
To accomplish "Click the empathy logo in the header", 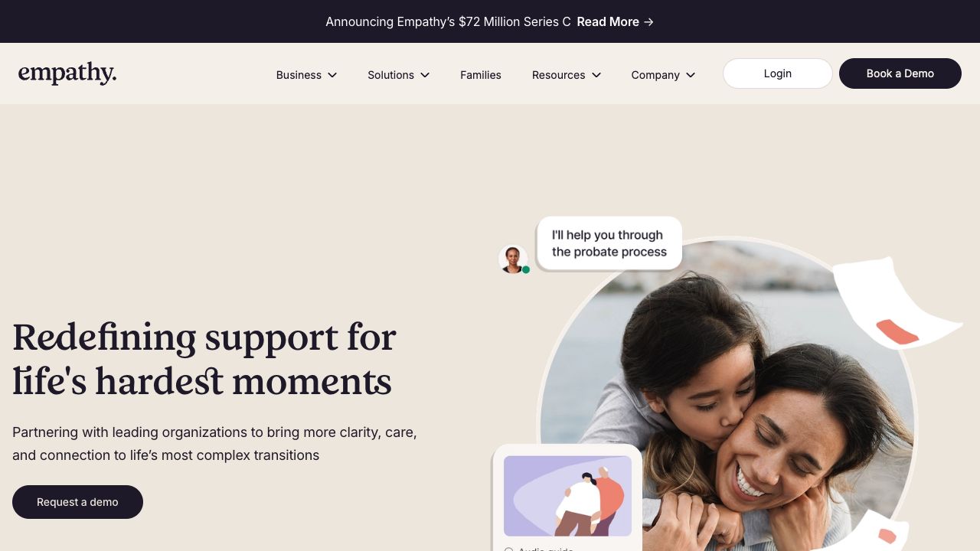I will tap(67, 73).
